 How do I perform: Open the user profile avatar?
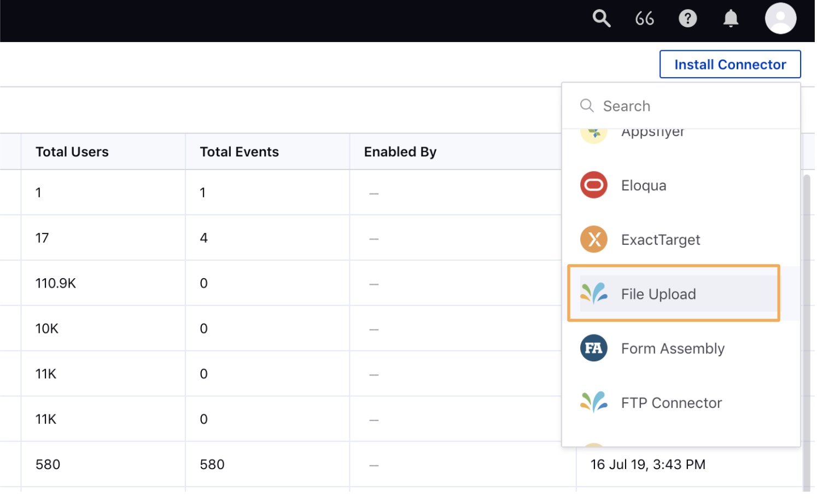pyautogui.click(x=780, y=18)
